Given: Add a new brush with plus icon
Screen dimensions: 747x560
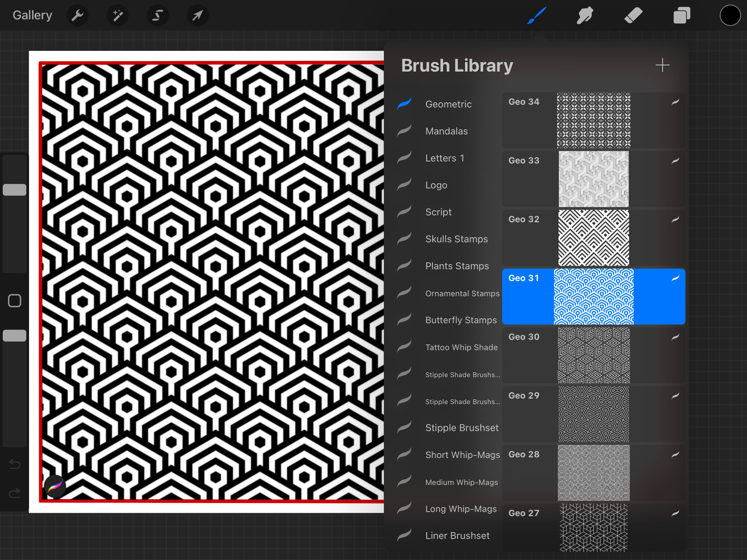Looking at the screenshot, I should [662, 65].
